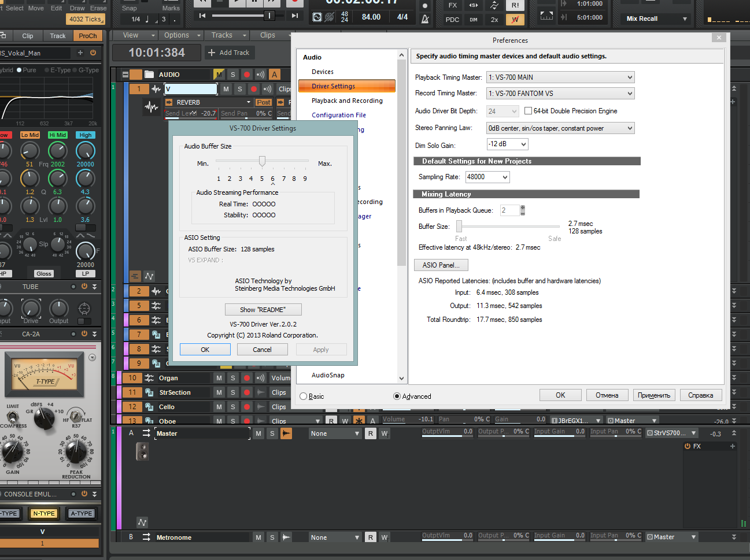
Task: Click the metronome icon in the transport
Action: pyautogui.click(x=425, y=18)
